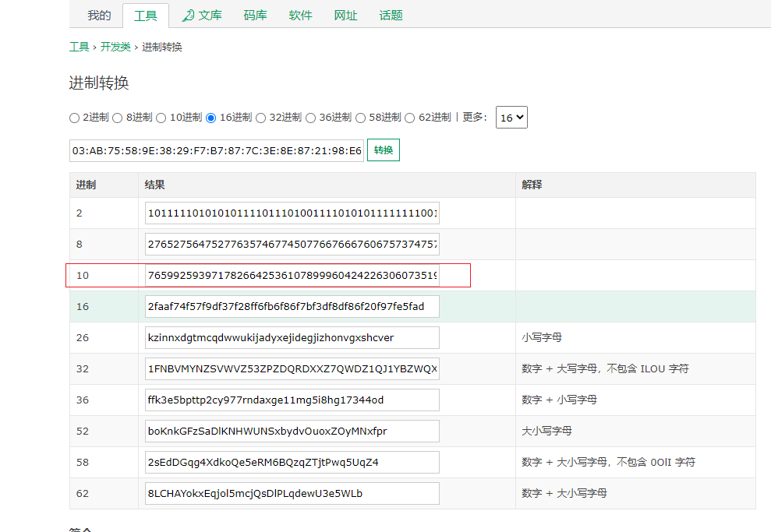Click the base label 26 in the table
Viewport: 771px width, 532px height.
[83, 337]
